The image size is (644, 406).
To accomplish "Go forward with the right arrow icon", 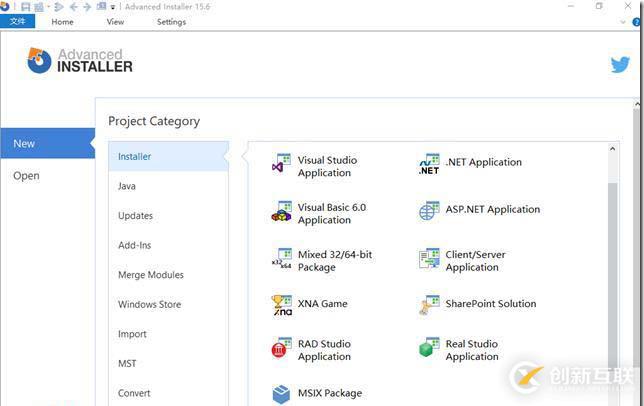I will coord(87,7).
